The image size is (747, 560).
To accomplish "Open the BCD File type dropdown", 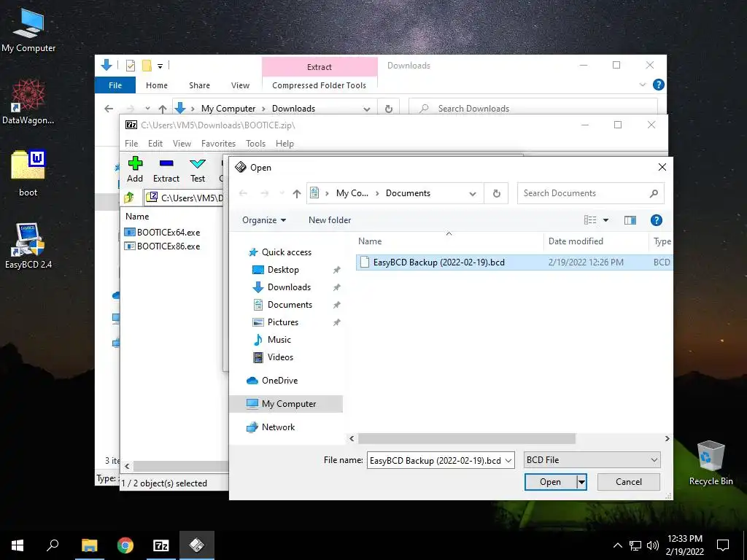I will point(592,460).
